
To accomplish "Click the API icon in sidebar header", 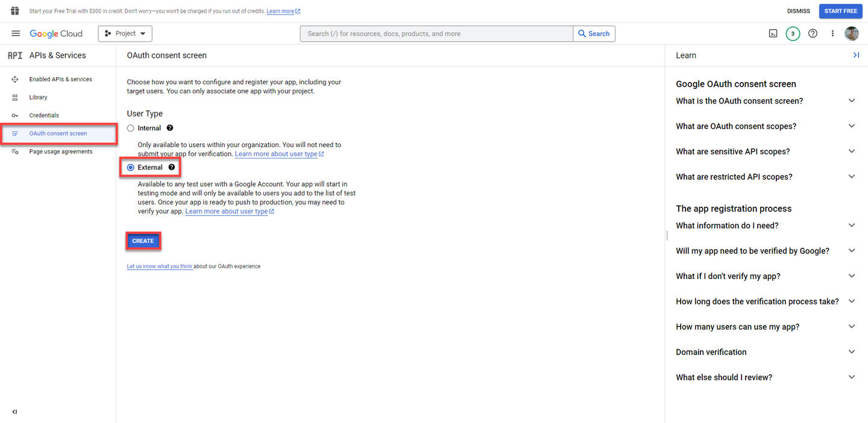I will [15, 55].
